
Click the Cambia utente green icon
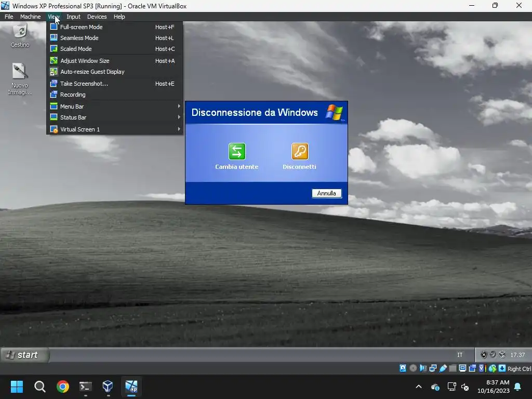pos(237,151)
